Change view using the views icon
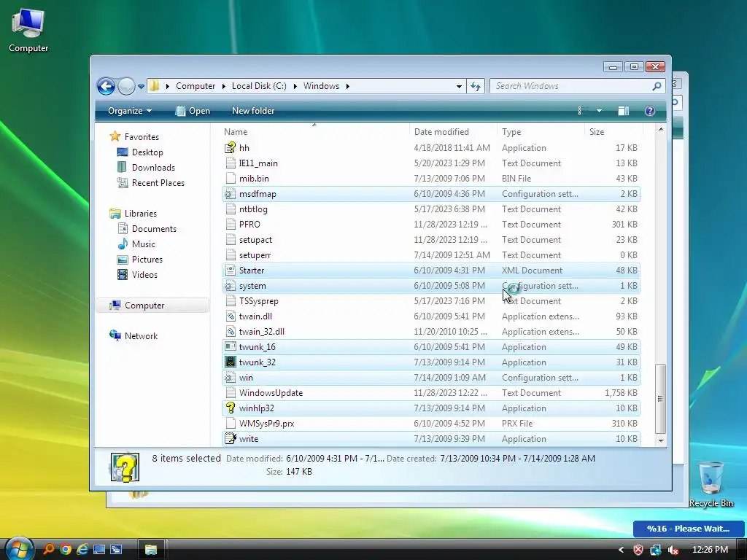Image resolution: width=747 pixels, height=560 pixels. (579, 111)
